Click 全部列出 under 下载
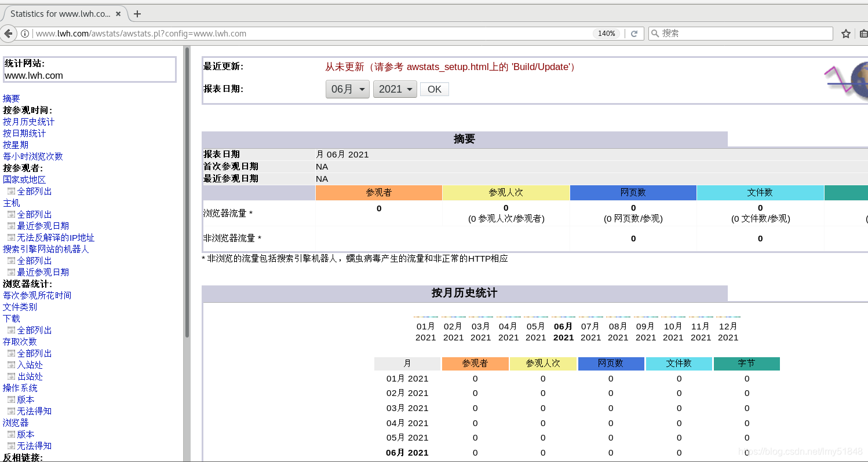This screenshot has height=462, width=868. click(35, 330)
